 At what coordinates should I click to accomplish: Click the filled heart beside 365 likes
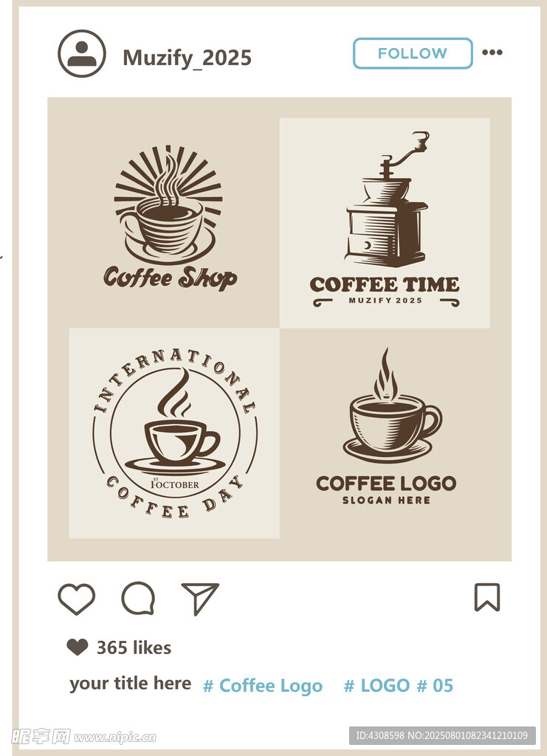click(x=77, y=647)
